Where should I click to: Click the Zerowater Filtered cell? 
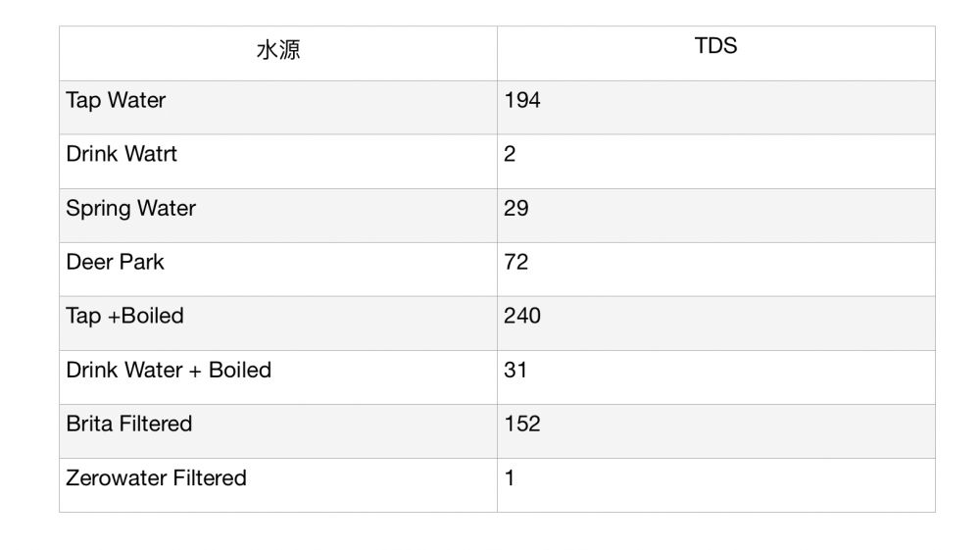click(156, 478)
